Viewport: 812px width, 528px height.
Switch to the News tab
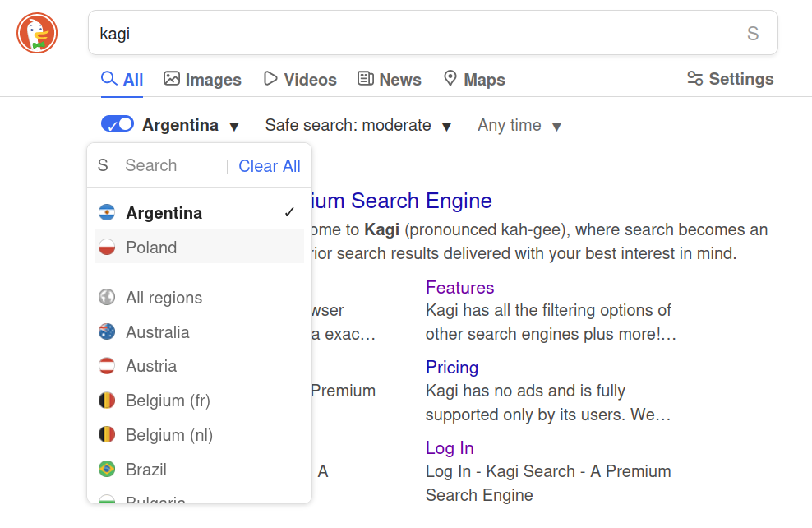click(390, 80)
